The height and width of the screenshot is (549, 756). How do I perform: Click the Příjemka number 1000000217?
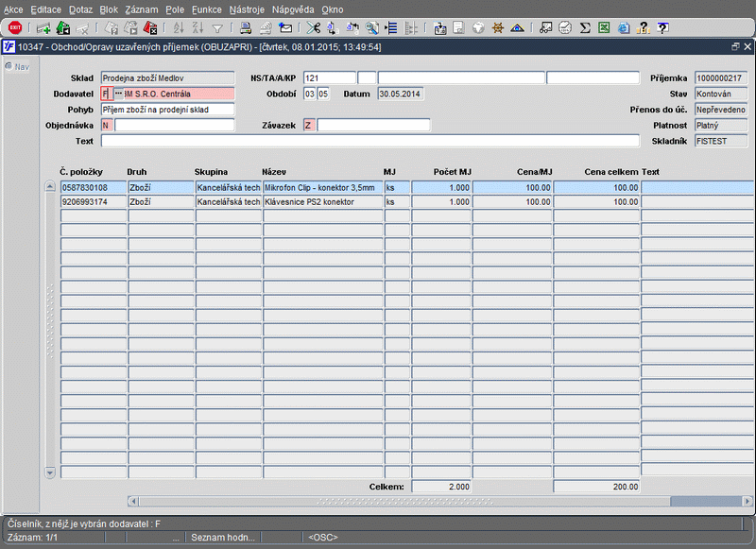click(x=721, y=78)
